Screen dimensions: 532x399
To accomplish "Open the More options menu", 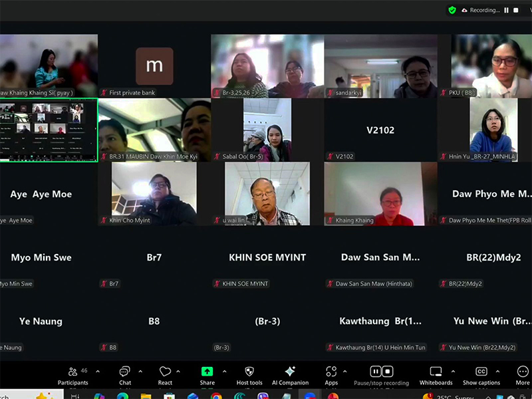I will (523, 372).
